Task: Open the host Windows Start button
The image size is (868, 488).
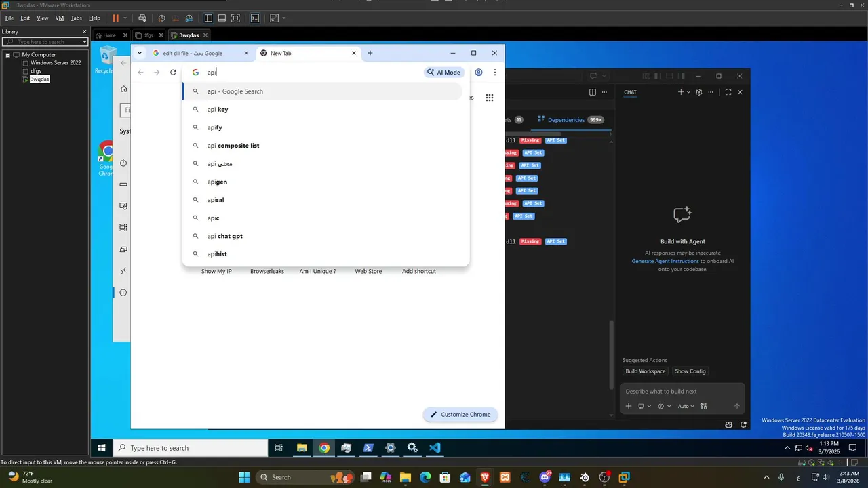Action: [x=244, y=477]
